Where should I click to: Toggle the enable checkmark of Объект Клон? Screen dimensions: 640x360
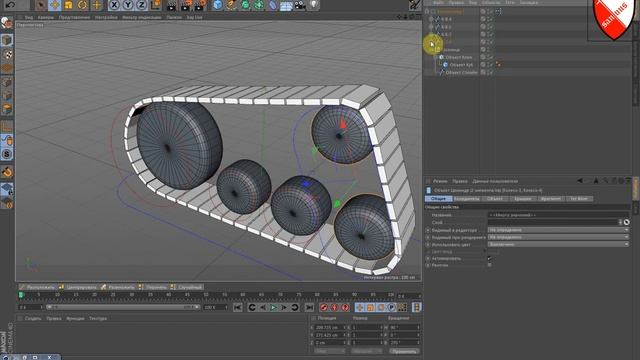point(491,57)
